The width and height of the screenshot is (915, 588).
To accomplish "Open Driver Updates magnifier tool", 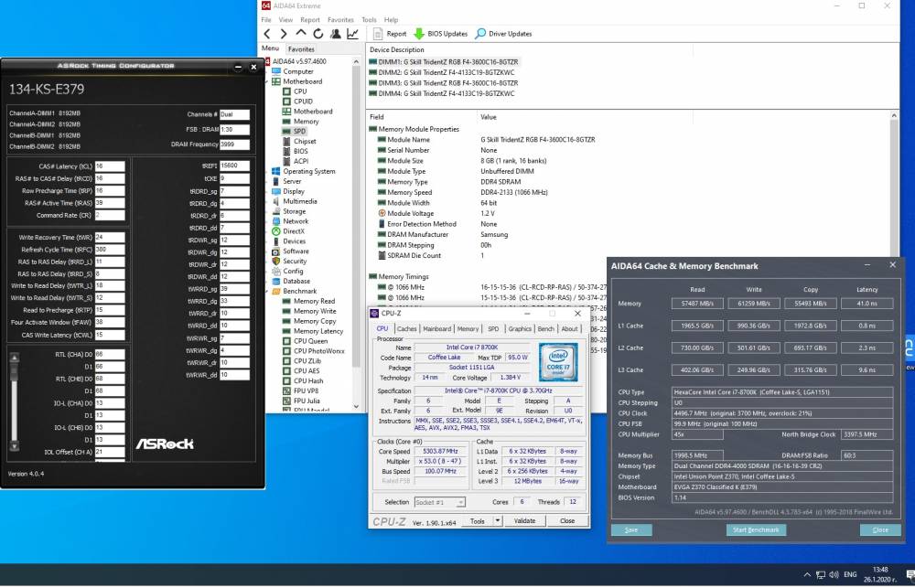I will coord(480,34).
